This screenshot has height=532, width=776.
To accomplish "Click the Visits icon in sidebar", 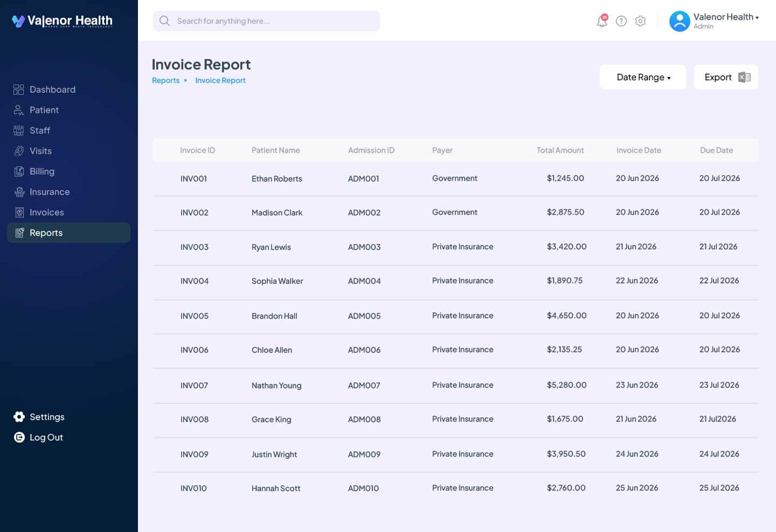I will (x=19, y=151).
